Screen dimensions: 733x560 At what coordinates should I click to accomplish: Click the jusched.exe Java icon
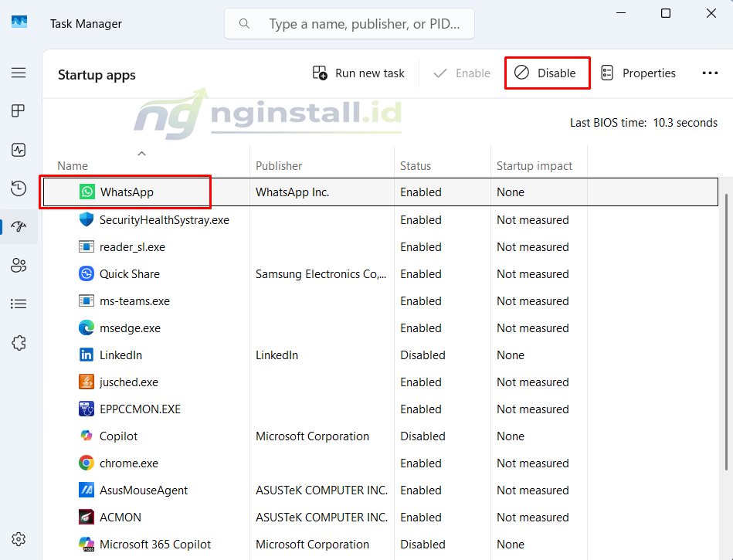87,382
